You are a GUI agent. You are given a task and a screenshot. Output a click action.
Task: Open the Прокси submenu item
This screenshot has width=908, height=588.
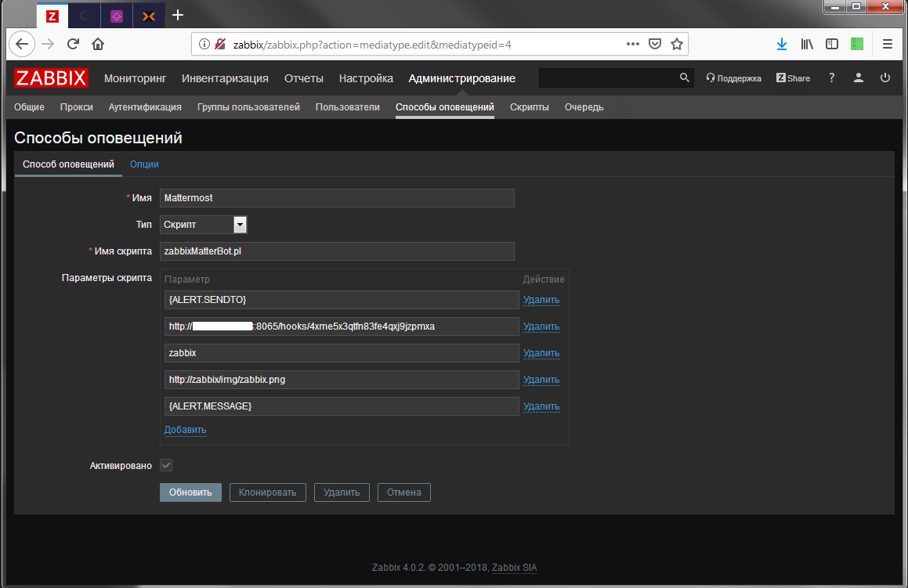coord(77,107)
